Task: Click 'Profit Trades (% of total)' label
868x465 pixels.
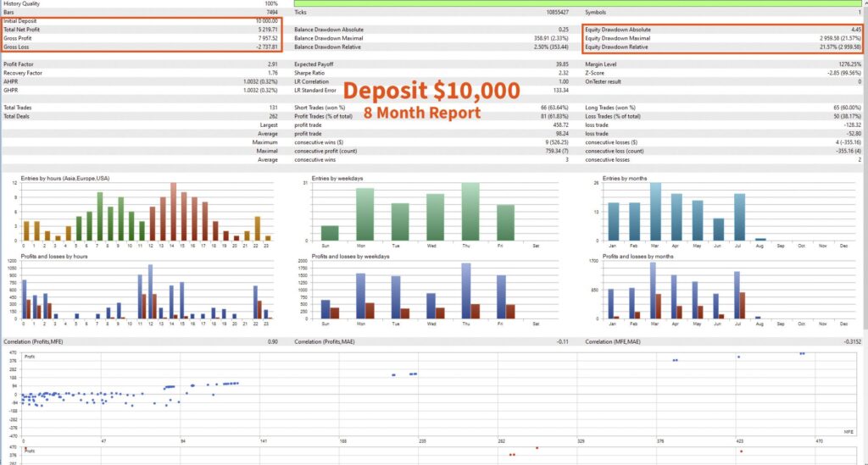Action: coord(323,117)
